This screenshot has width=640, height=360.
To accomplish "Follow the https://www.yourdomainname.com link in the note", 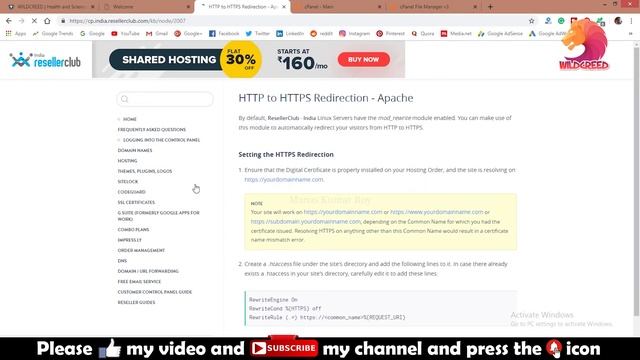I will (436, 212).
